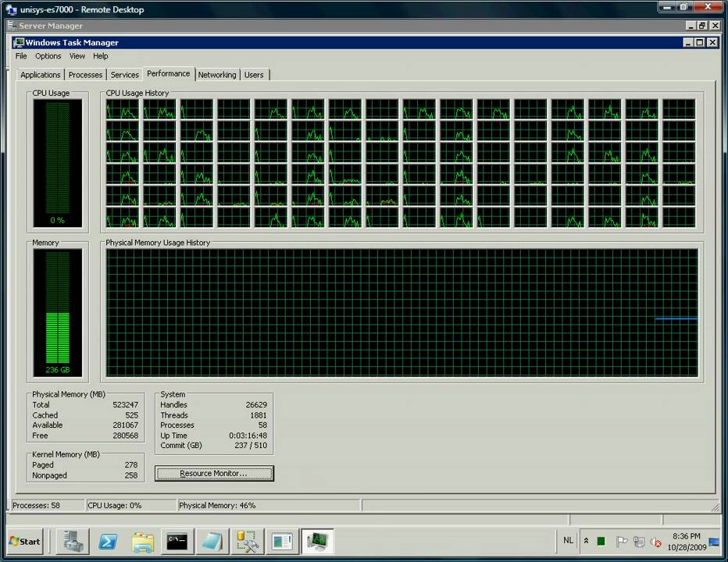Switch to the Applications tab
This screenshot has height=562, width=728.
point(41,75)
